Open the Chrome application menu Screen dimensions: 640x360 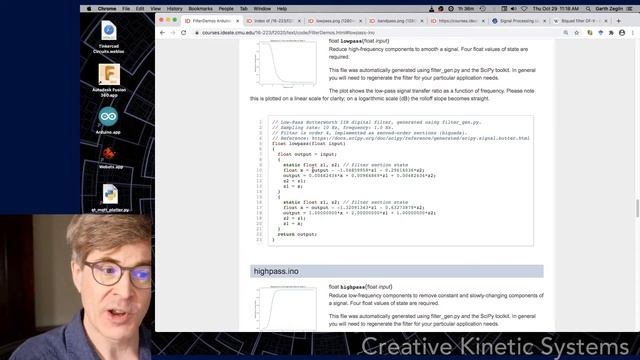pos(107,9)
